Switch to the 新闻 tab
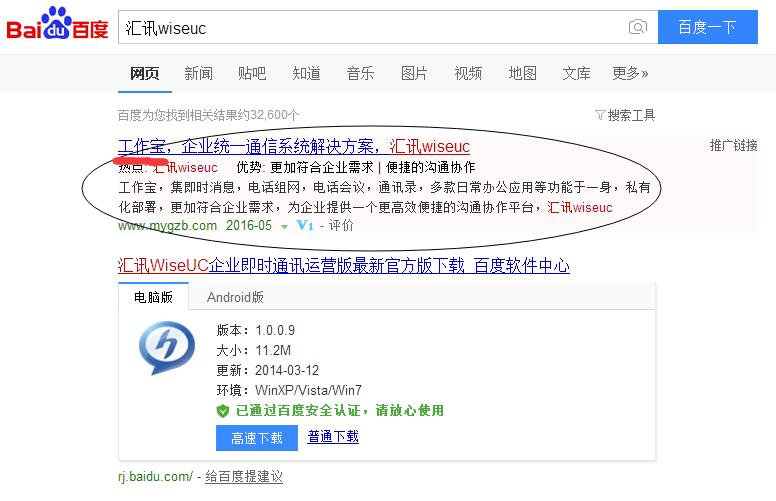The image size is (776, 501). coord(198,73)
